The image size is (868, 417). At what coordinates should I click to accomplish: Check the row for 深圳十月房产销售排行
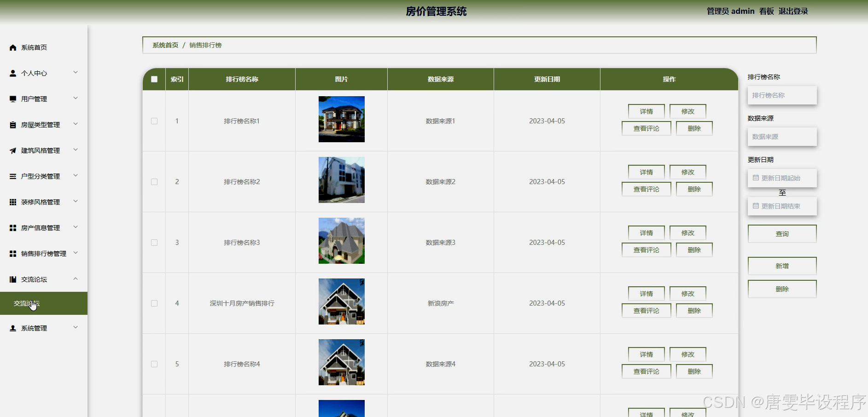(x=154, y=303)
